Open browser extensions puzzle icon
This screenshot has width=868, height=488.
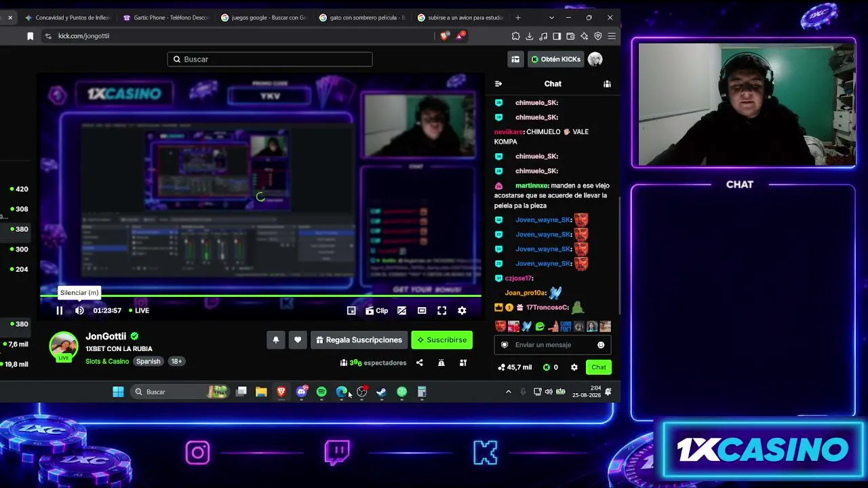click(516, 36)
